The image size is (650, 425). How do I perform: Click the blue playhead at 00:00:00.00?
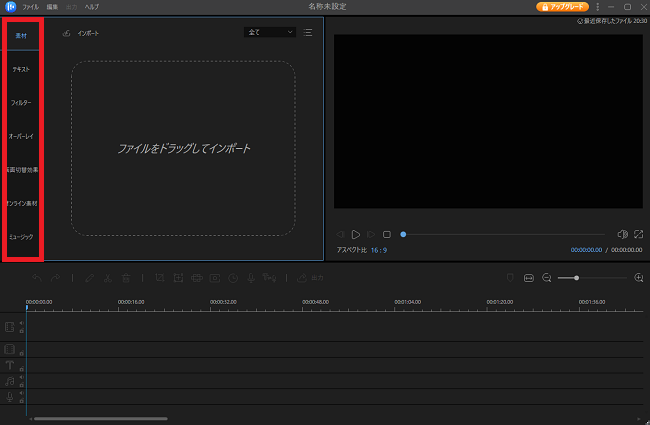pos(27,308)
